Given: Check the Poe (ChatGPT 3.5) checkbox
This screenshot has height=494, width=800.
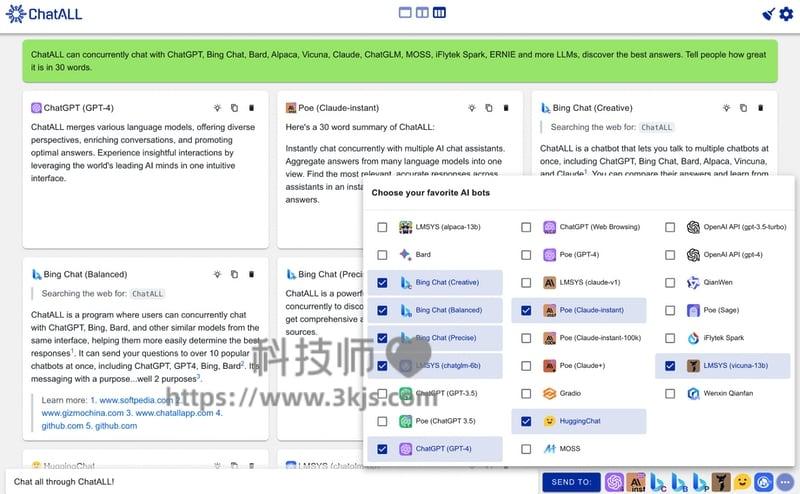Looking at the screenshot, I should click(x=382, y=421).
